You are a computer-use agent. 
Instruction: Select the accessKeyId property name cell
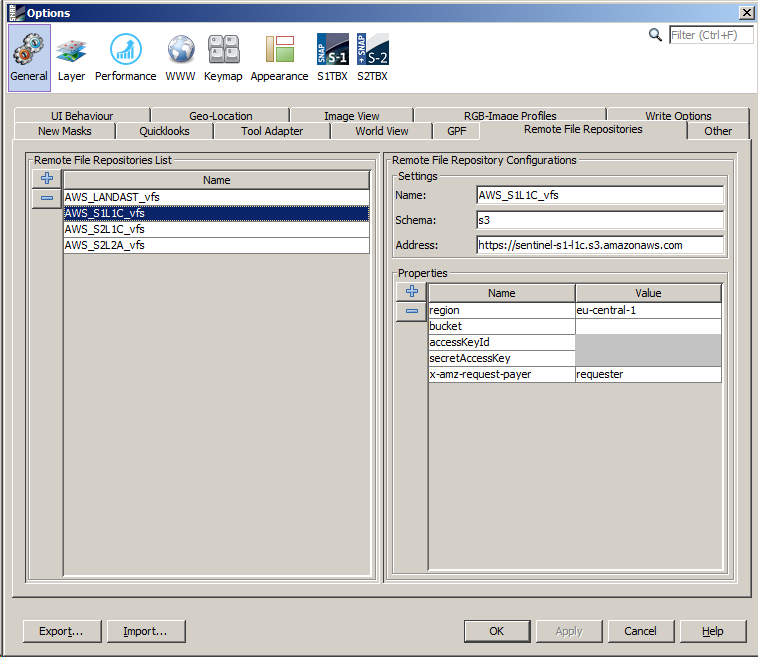[502, 342]
